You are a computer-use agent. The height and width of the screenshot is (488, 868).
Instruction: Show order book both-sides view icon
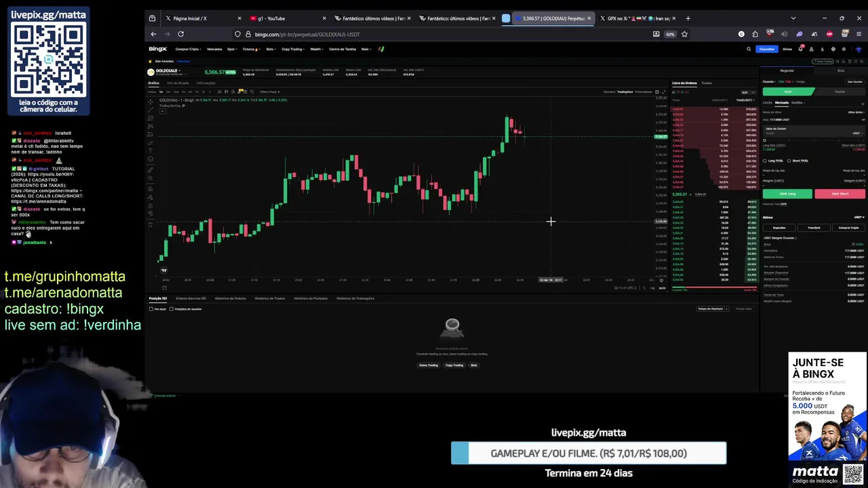[x=673, y=92]
